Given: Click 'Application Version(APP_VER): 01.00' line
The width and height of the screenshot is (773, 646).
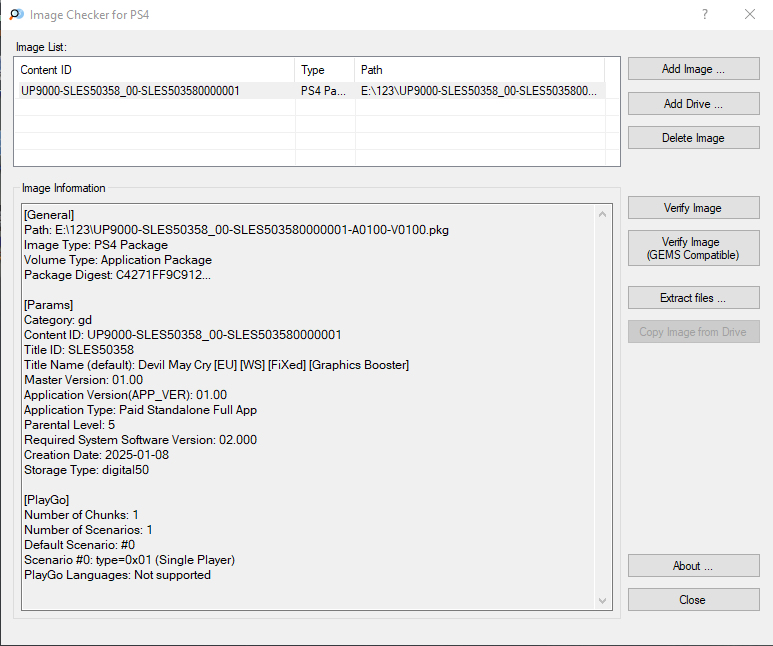Looking at the screenshot, I should 125,395.
